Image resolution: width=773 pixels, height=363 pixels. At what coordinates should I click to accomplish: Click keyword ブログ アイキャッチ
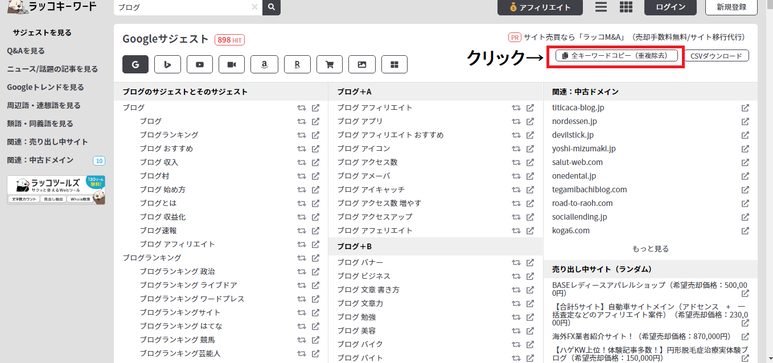click(x=371, y=189)
